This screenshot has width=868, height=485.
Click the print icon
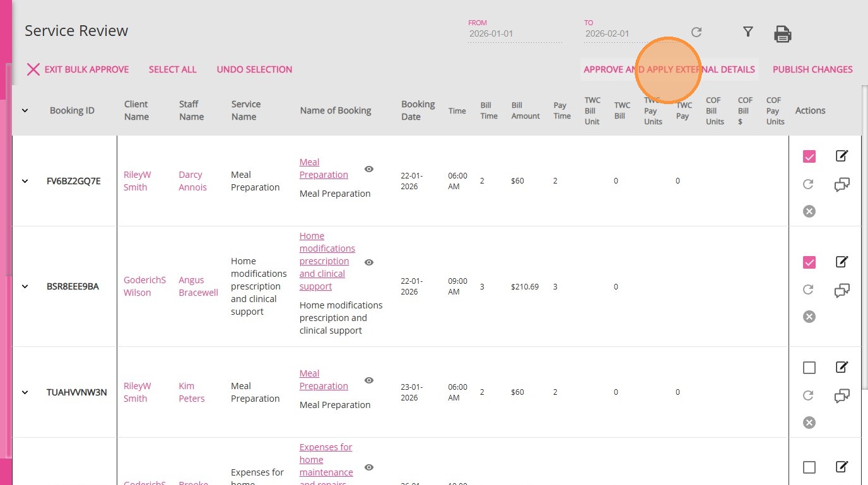pyautogui.click(x=782, y=34)
